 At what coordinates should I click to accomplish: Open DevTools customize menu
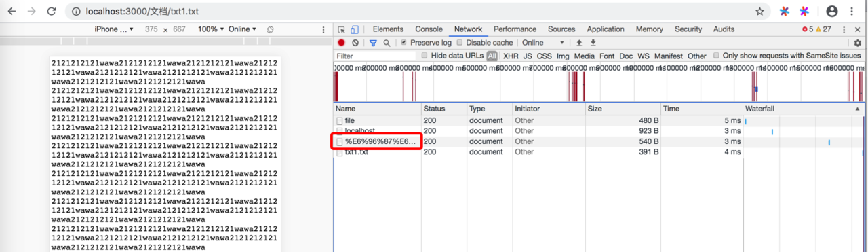(844, 29)
